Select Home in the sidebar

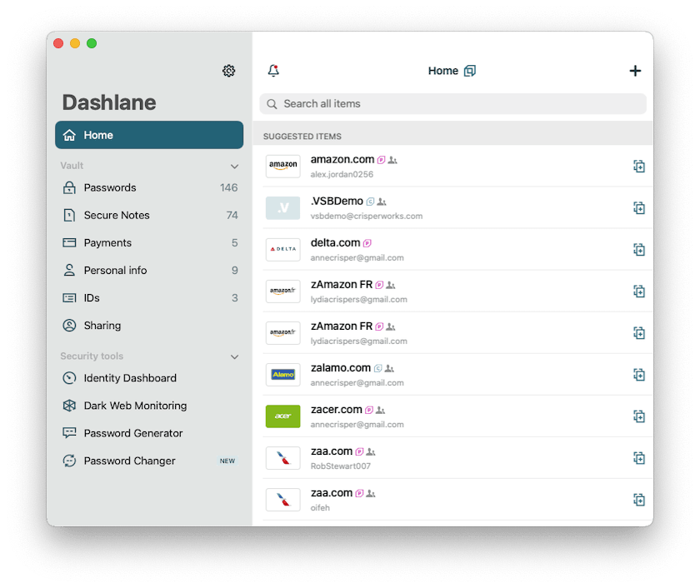(x=149, y=135)
